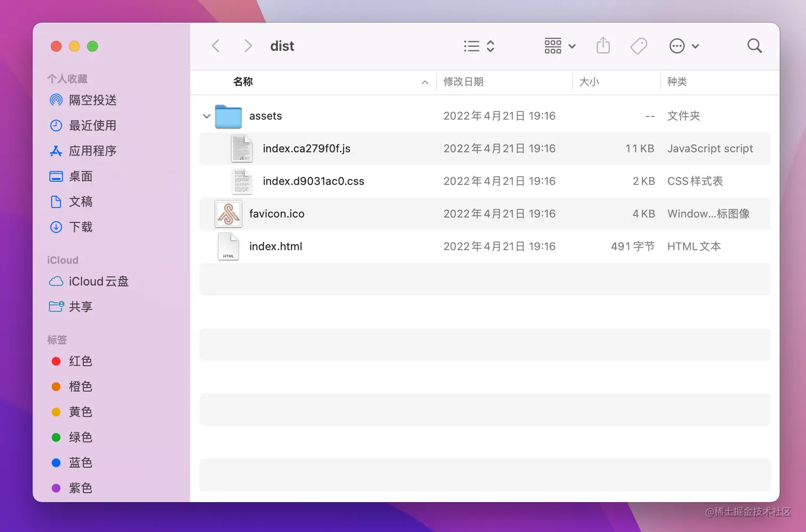Click the HTML 文本 kind cell
This screenshot has height=532, width=806.
pos(694,246)
